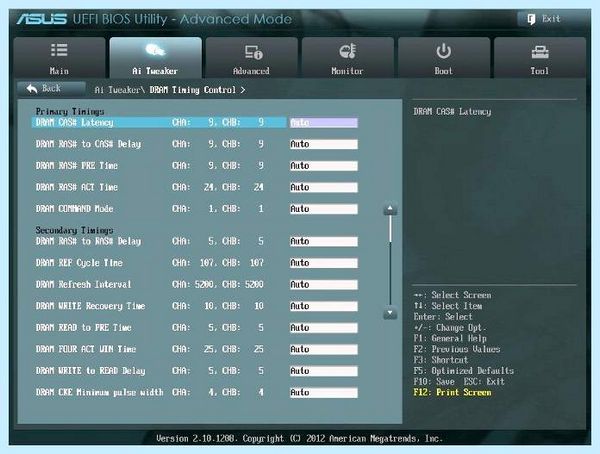This screenshot has height=454, width=600.
Task: Open DRAM RAS# PRE Time Auto field
Action: [324, 166]
